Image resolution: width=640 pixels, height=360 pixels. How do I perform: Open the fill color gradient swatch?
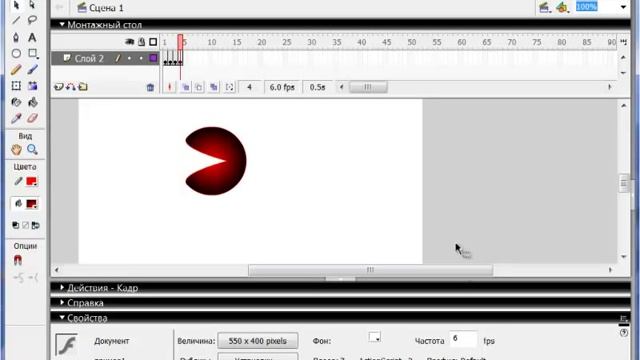coord(31,204)
